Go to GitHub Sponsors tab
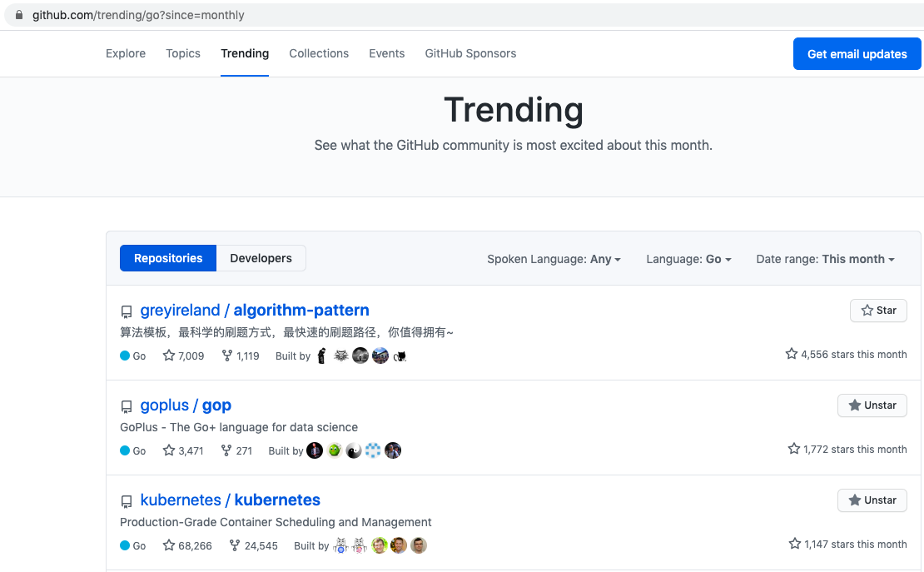This screenshot has width=924, height=572. (x=470, y=53)
